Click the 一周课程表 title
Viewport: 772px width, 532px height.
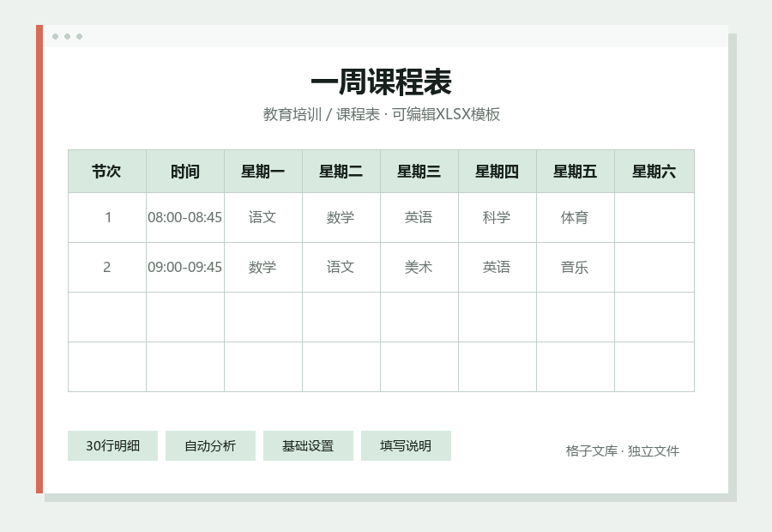[x=382, y=82]
